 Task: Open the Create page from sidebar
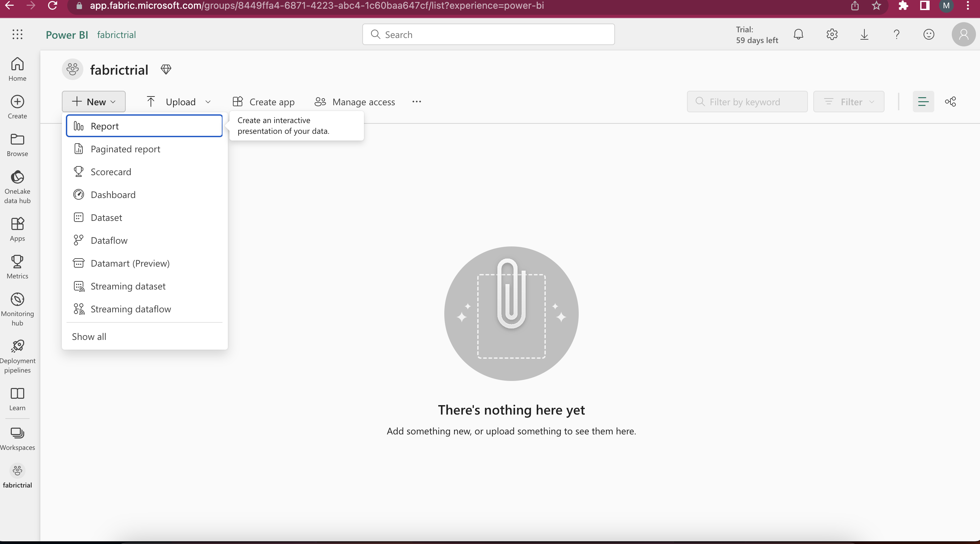pos(17,107)
